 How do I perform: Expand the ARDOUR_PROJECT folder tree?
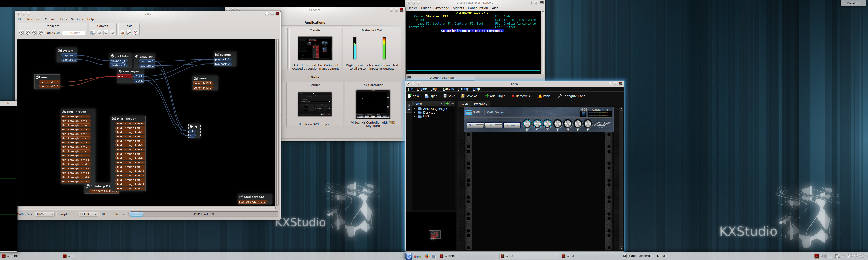[x=414, y=109]
